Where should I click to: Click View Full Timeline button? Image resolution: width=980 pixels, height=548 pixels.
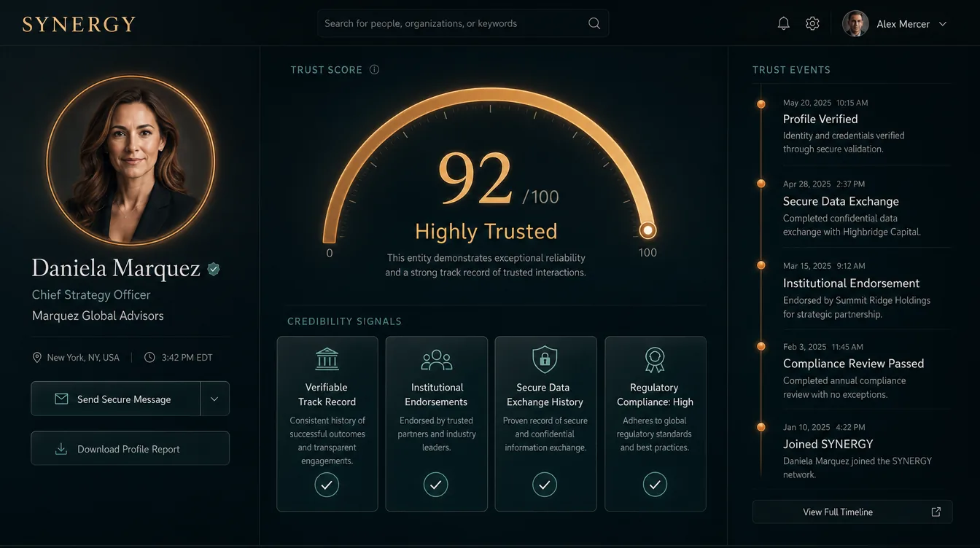point(852,512)
